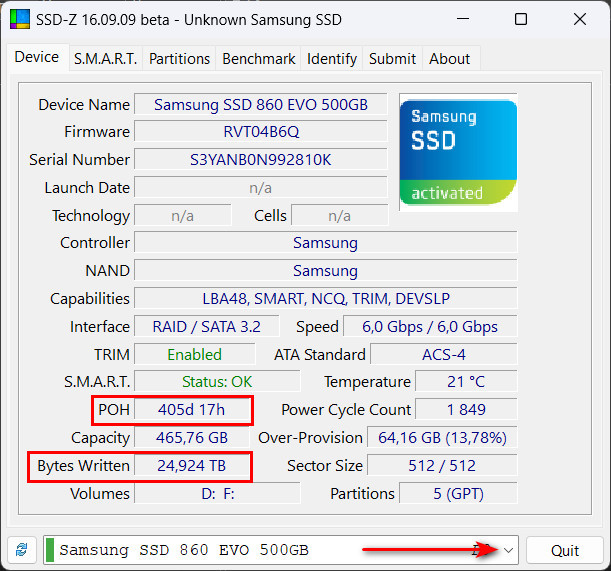Click the TRIM Enabled value
This screenshot has height=571, width=611.
(x=195, y=354)
